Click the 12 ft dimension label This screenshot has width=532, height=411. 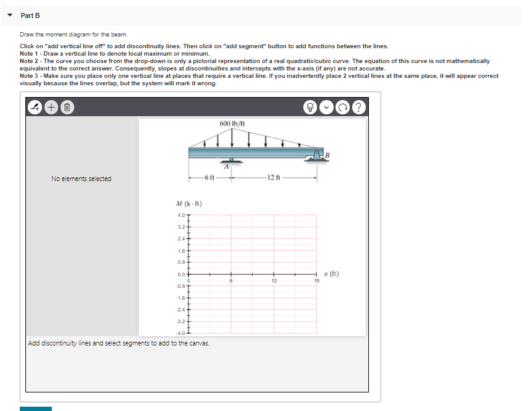coord(274,177)
